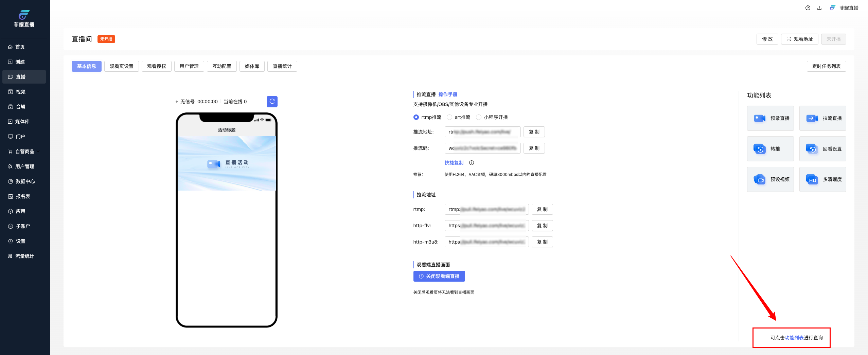Image resolution: width=868 pixels, height=355 pixels.
Task: Expand the 自营商品 sidebar menu
Action: pos(24,152)
